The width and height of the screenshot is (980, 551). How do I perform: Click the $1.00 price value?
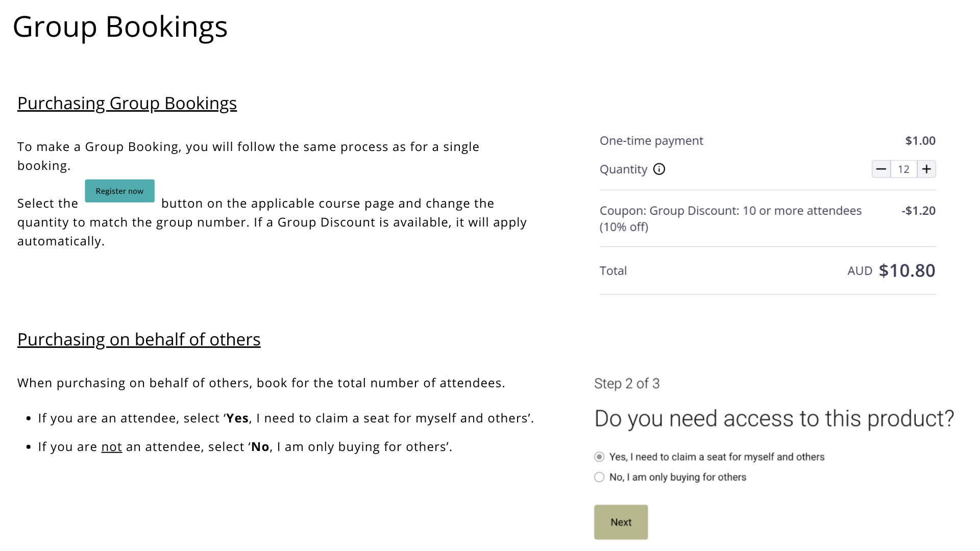click(x=920, y=141)
